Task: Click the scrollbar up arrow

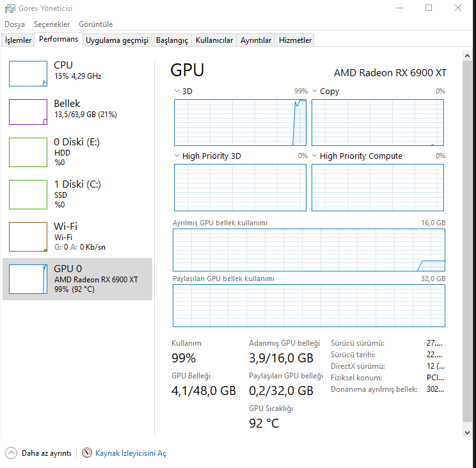Action: [467, 56]
